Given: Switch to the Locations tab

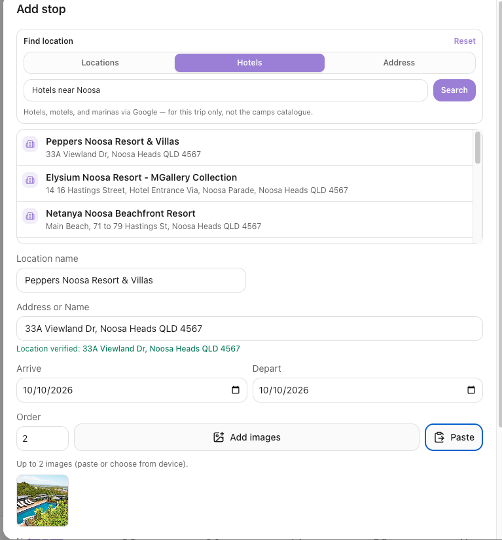Looking at the screenshot, I should pos(100,63).
